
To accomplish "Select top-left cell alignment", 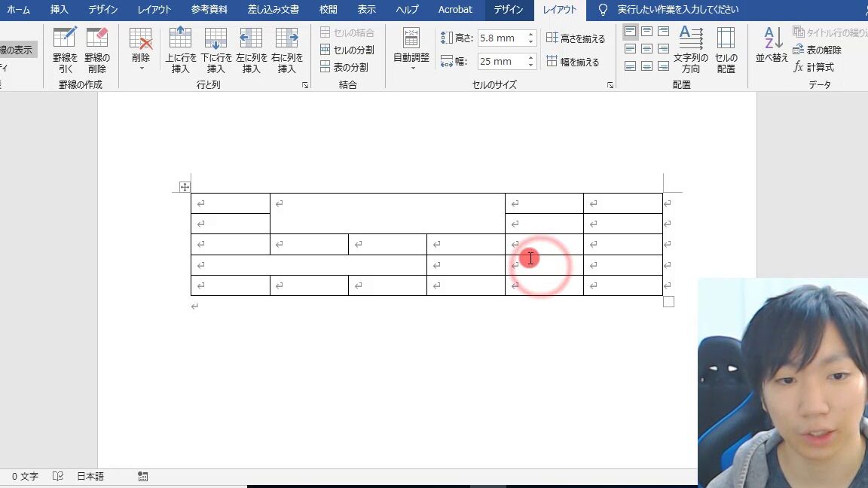I will (631, 32).
